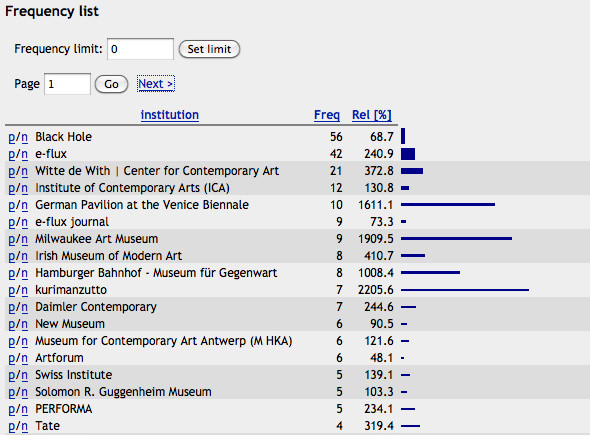Image resolution: width=590 pixels, height=435 pixels.
Task: Click the p link for Witte de With
Action: click(12, 171)
